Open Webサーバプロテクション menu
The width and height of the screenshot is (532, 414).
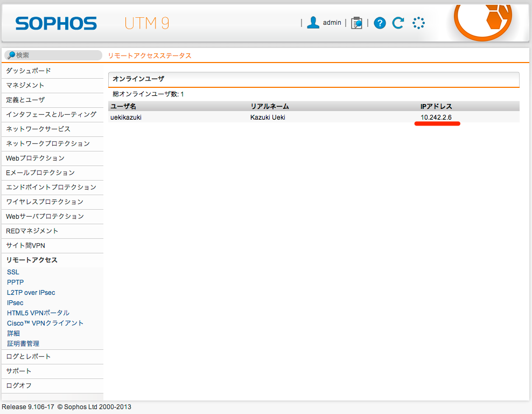pyautogui.click(x=53, y=217)
